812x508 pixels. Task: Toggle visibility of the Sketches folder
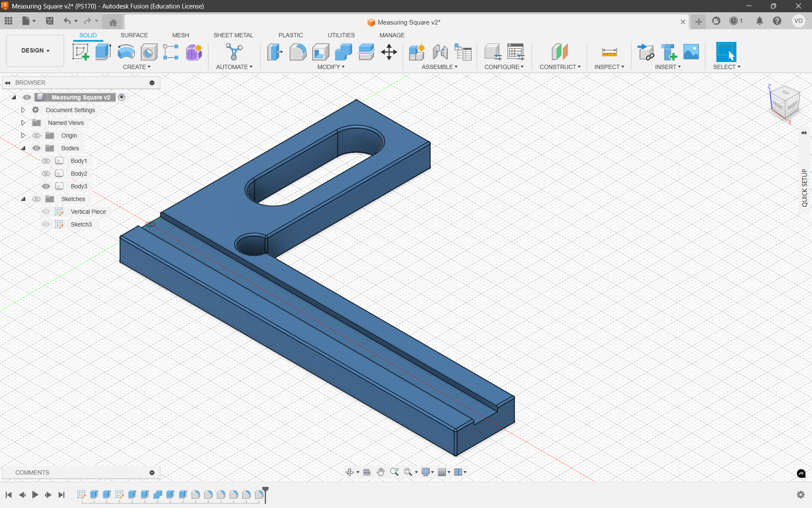point(37,199)
